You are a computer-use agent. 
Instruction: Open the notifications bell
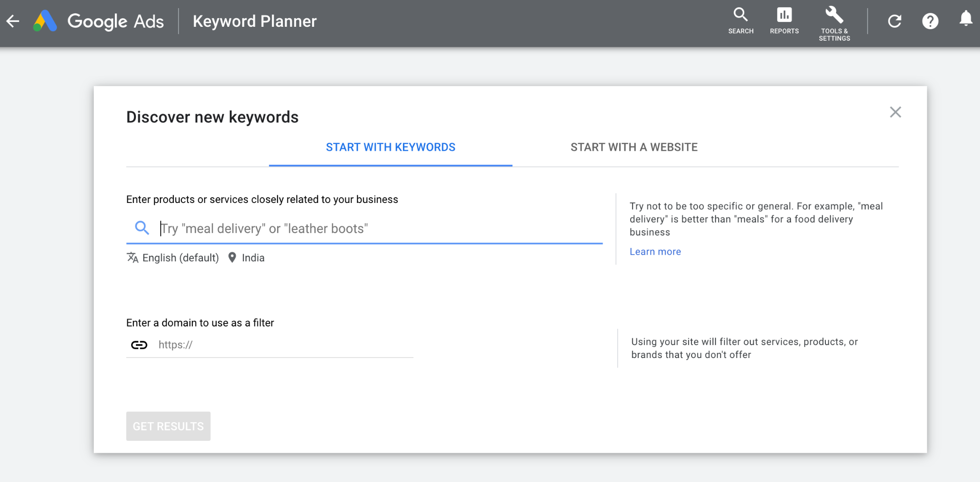(x=966, y=19)
